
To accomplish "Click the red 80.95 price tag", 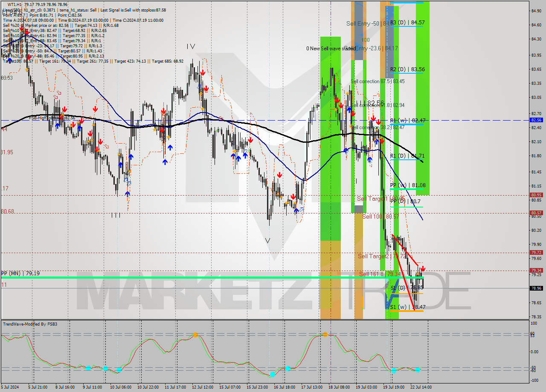I will point(536,195).
